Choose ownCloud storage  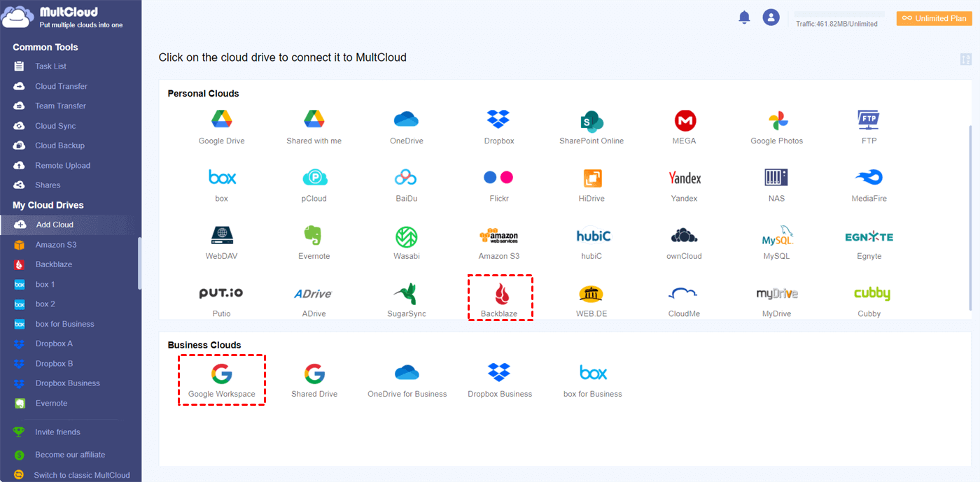(684, 243)
